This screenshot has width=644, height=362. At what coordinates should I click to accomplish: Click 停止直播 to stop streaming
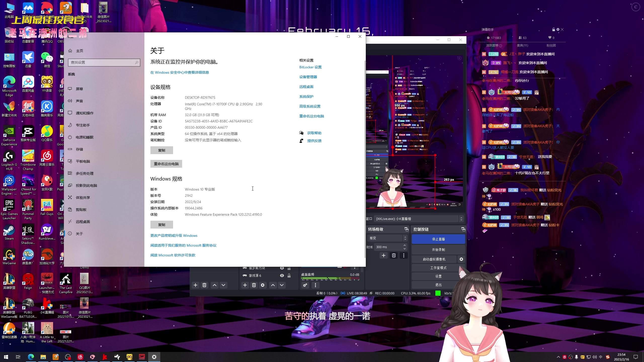point(438,239)
